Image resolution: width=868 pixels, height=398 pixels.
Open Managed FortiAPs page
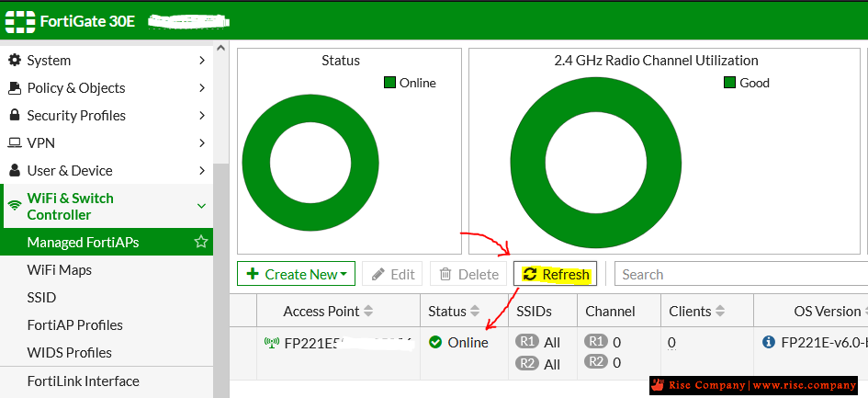107,243
